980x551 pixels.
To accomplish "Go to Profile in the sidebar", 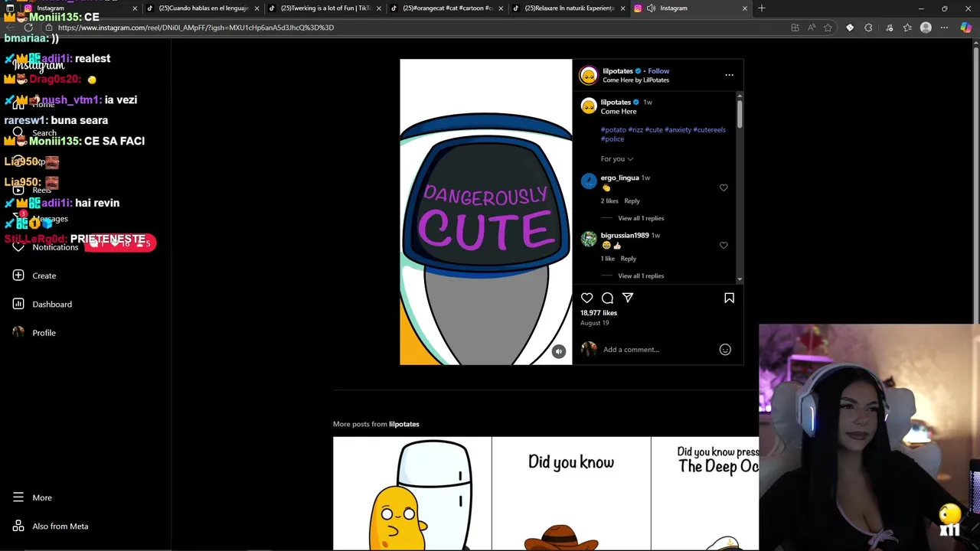I will (x=34, y=333).
